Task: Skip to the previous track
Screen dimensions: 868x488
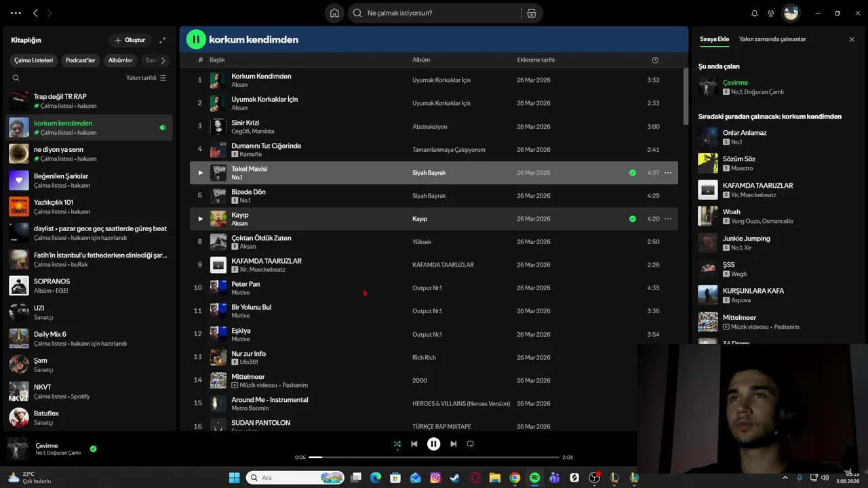Action: [414, 444]
